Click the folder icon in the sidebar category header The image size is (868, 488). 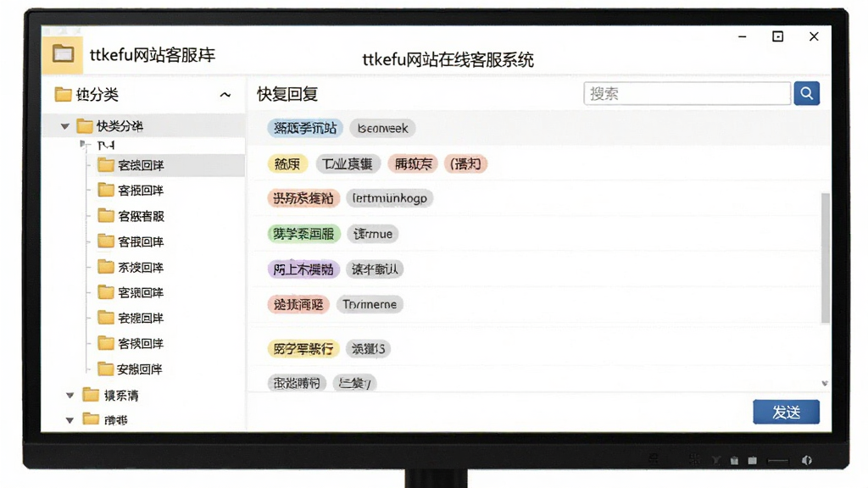coord(63,95)
